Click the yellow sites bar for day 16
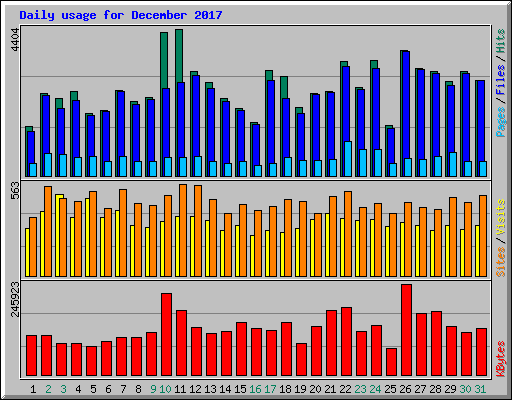The image size is (512, 400). point(252,256)
